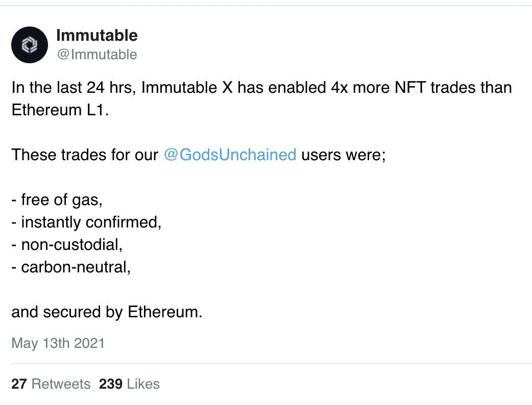The height and width of the screenshot is (405, 532).
Task: Select the "non-custodial" bullet line
Action: coord(67,244)
